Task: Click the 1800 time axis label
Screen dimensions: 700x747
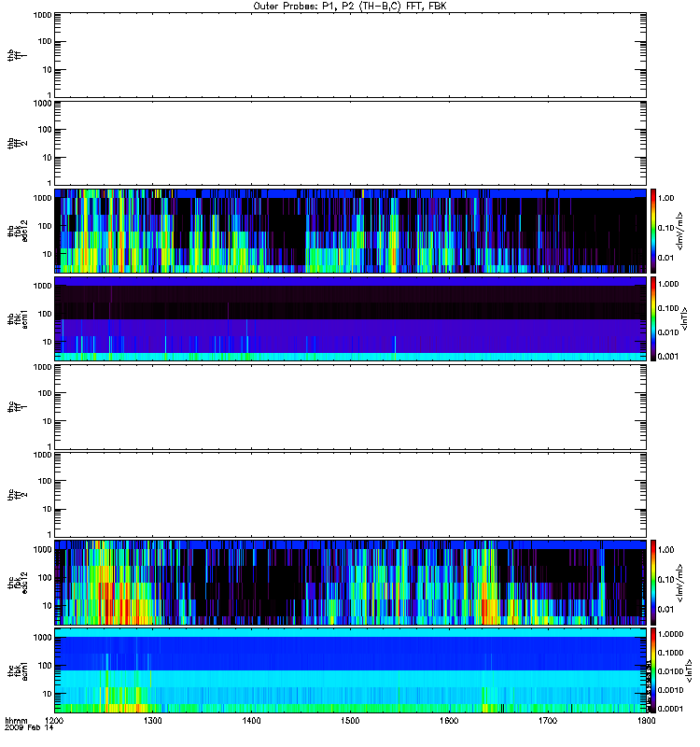Action: (x=646, y=720)
